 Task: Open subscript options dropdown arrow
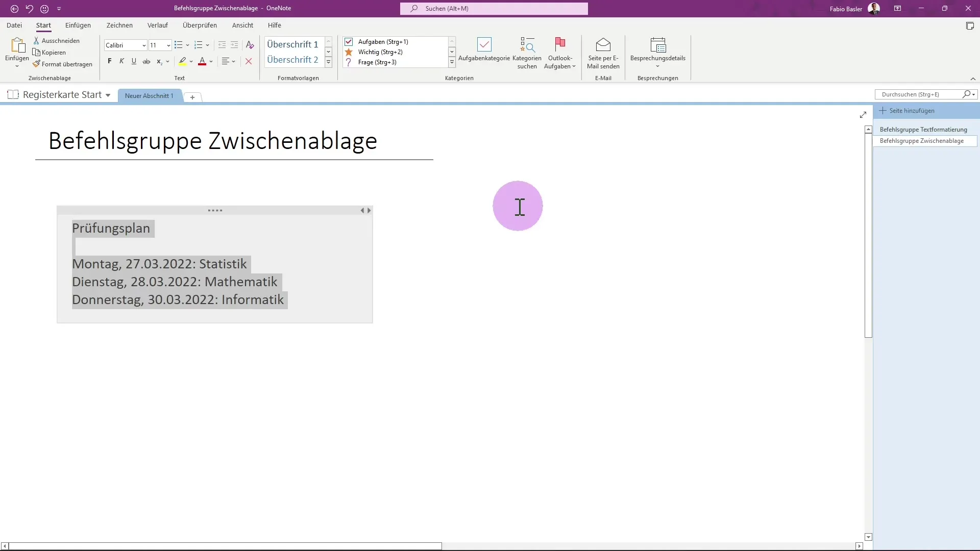coord(167,62)
